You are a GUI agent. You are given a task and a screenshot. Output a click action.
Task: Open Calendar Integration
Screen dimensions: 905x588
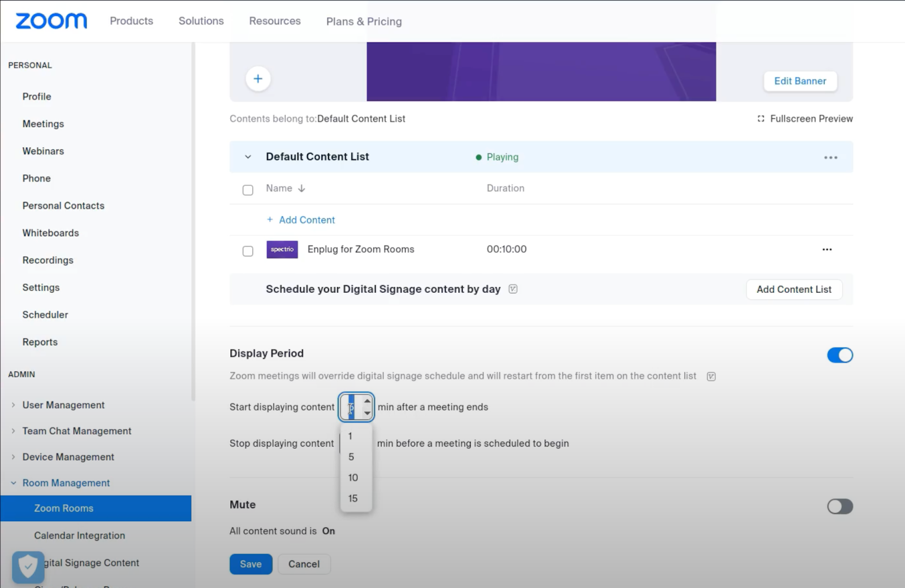tap(80, 535)
